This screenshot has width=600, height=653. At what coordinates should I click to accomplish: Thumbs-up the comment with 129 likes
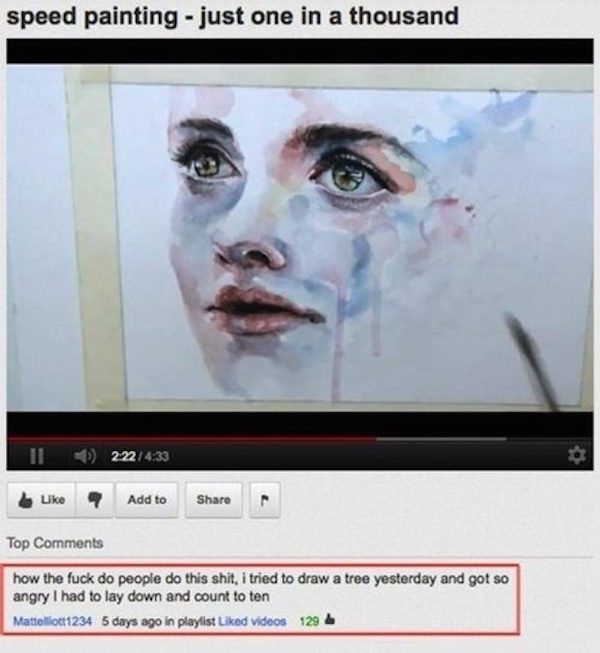(330, 620)
